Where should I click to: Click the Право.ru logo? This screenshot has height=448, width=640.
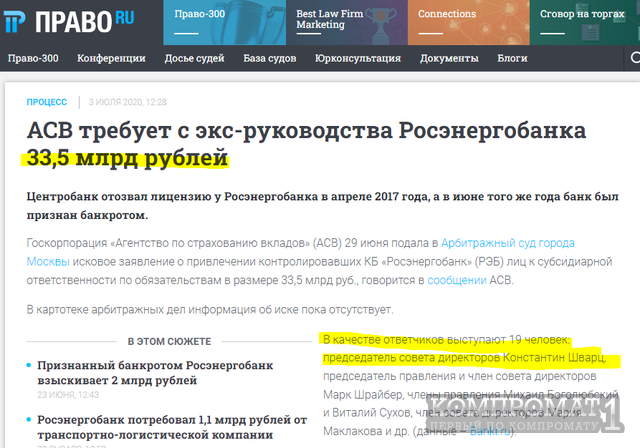coord(69,21)
